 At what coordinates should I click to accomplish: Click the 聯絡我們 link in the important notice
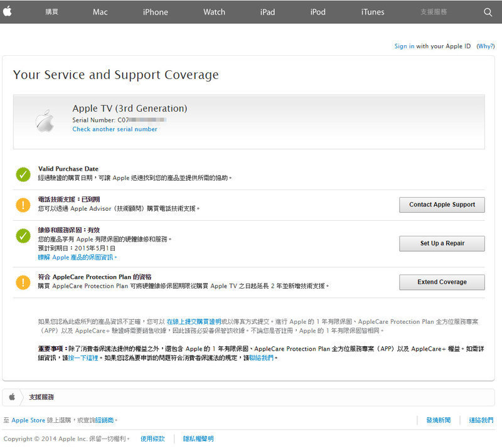point(261,358)
